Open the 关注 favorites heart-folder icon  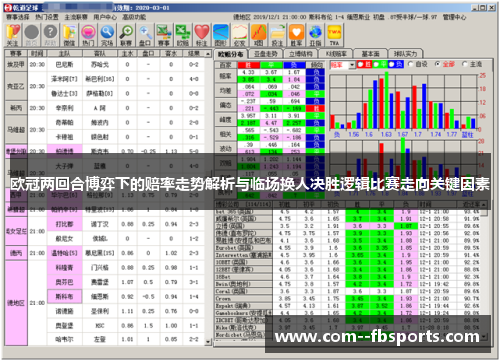(x=13, y=35)
